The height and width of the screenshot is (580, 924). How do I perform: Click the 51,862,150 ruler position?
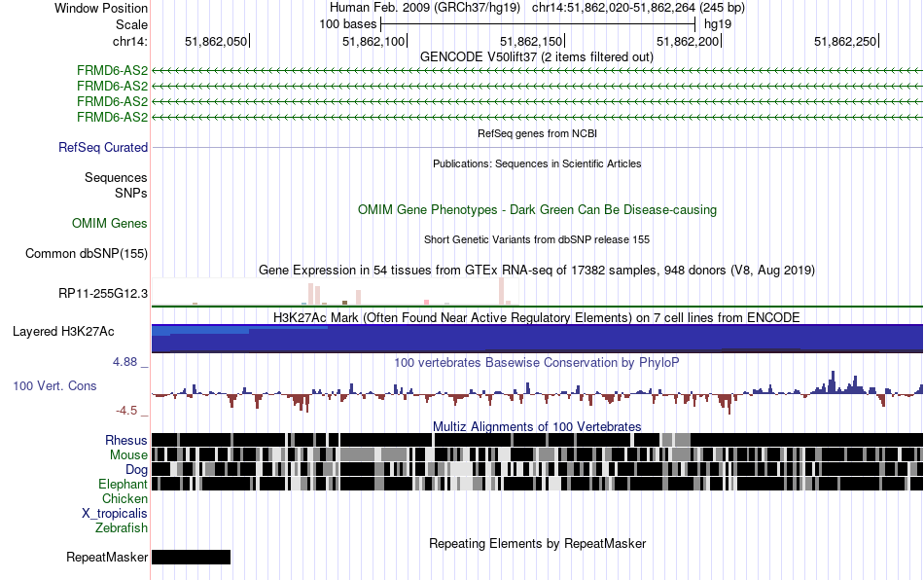coord(531,41)
